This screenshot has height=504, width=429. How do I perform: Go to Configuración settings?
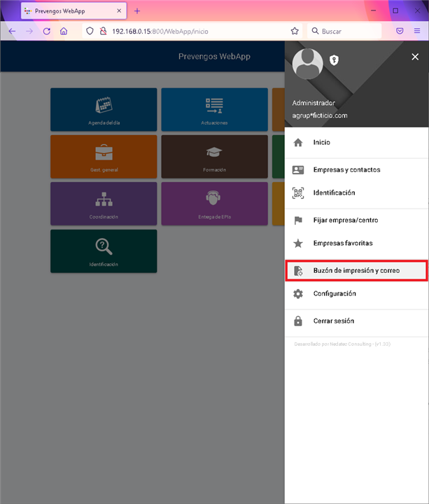click(335, 293)
